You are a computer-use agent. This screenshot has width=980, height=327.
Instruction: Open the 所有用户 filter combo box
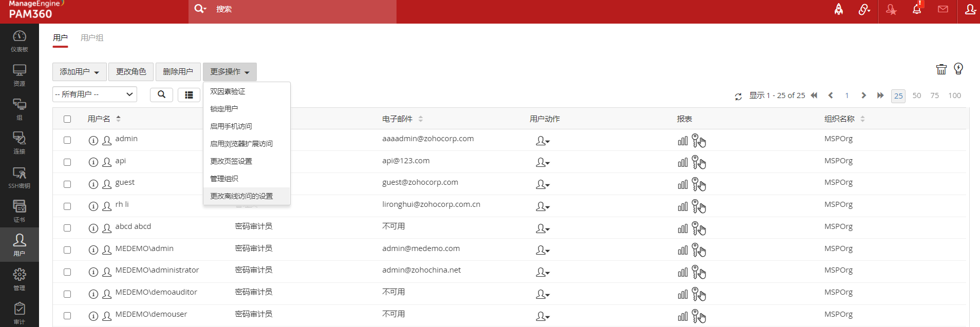[95, 94]
